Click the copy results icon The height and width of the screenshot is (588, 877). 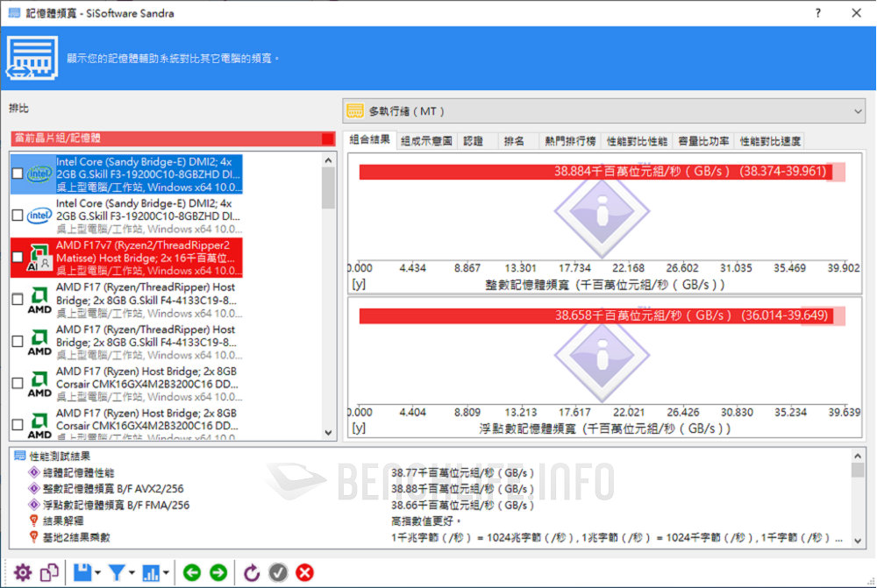coord(50,572)
